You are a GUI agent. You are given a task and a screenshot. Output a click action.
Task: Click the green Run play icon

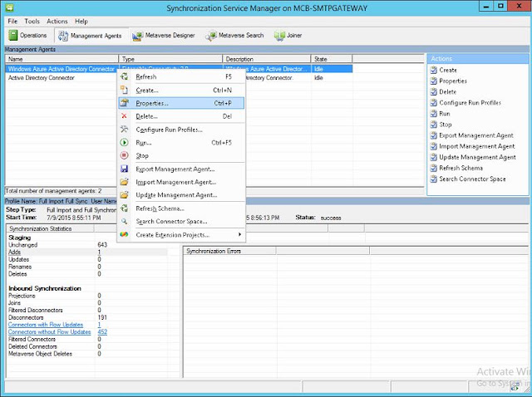pyautogui.click(x=124, y=142)
